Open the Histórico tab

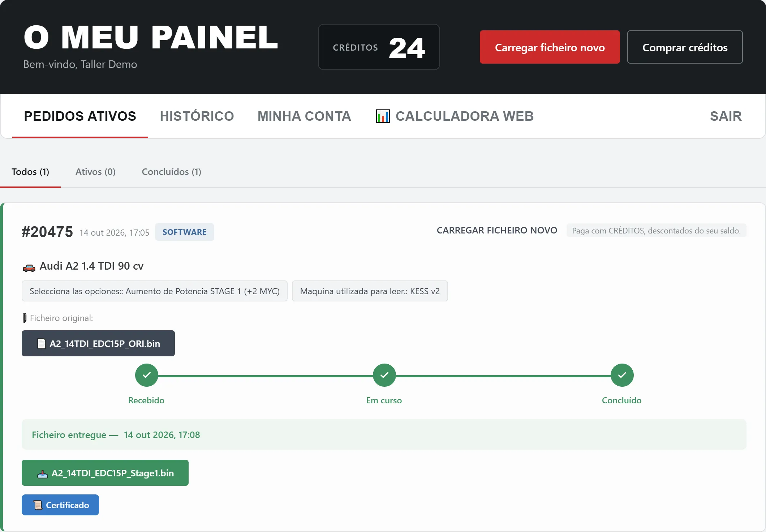point(197,116)
